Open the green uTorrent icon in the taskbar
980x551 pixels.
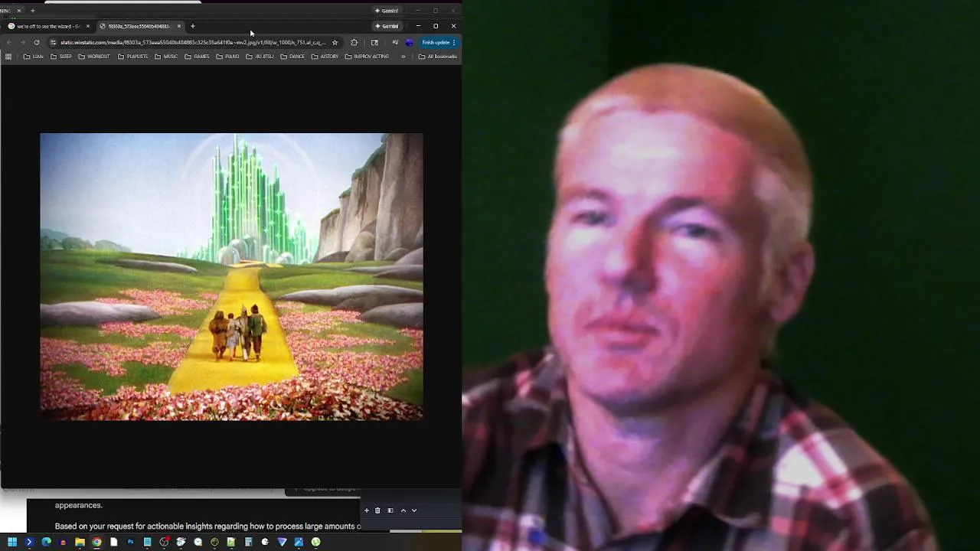(315, 542)
